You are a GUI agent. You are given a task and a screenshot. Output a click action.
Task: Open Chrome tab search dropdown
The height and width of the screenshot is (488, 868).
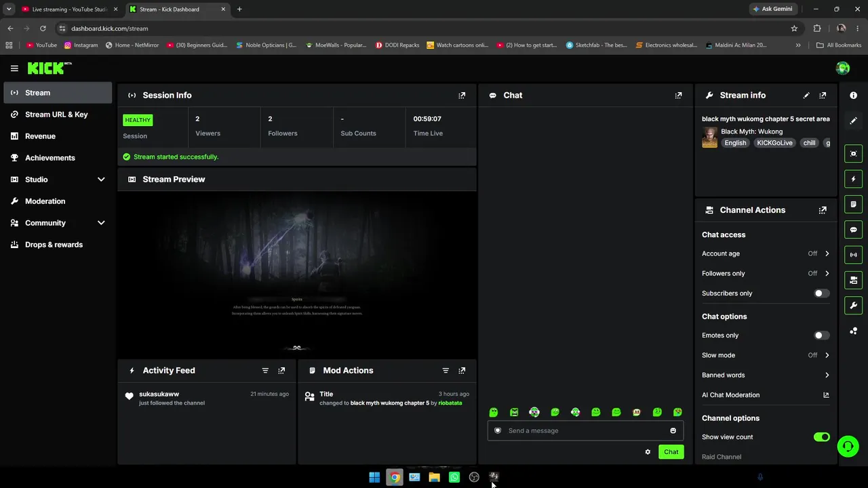(9, 9)
